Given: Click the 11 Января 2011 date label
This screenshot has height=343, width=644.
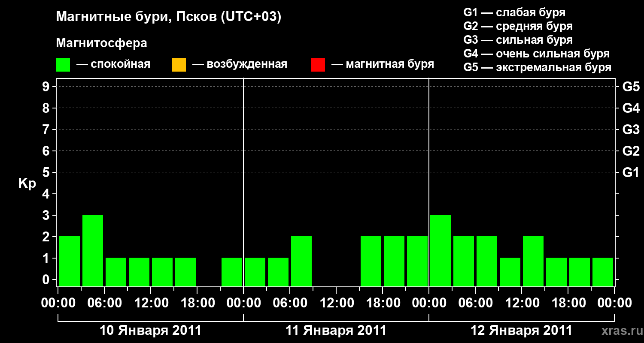Looking at the screenshot, I should click(x=336, y=331).
